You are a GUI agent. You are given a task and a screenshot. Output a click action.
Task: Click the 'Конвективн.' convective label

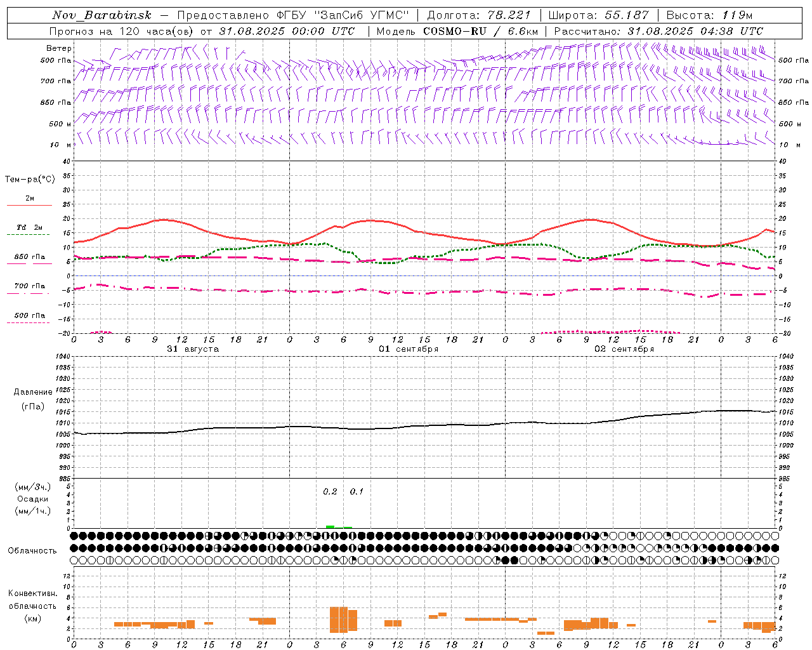coord(33,594)
